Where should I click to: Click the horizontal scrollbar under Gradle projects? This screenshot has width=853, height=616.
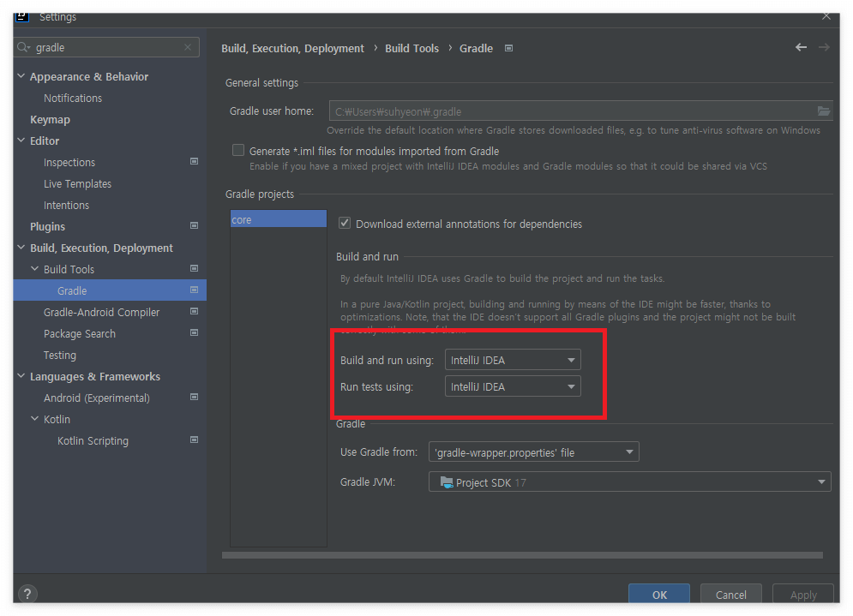pos(522,556)
